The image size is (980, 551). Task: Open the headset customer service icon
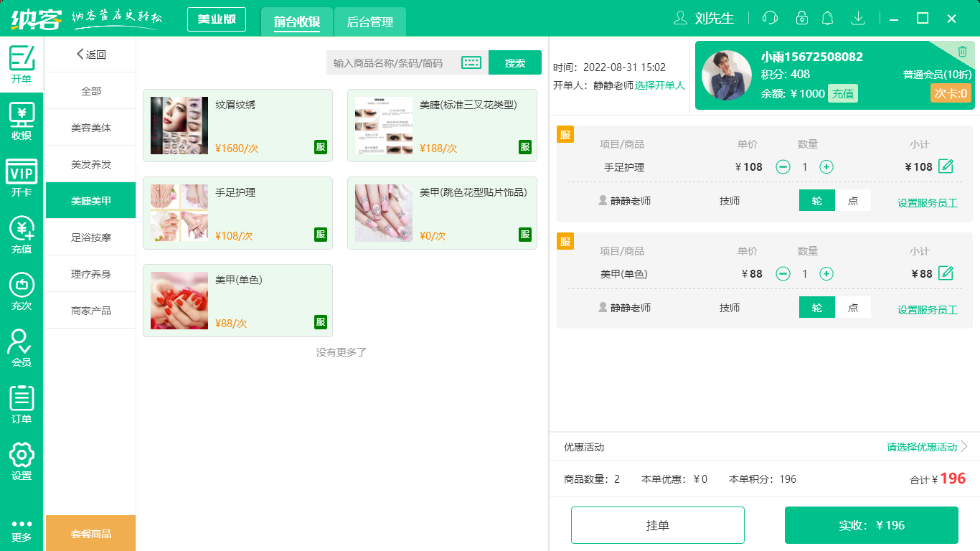770,17
